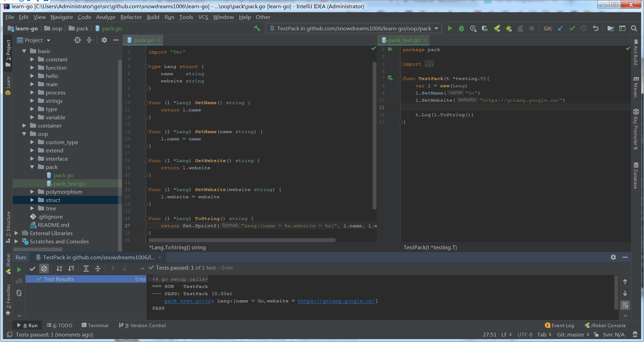The image size is (644, 342).
Task: Expand the interface folder under oop
Action: (32, 159)
